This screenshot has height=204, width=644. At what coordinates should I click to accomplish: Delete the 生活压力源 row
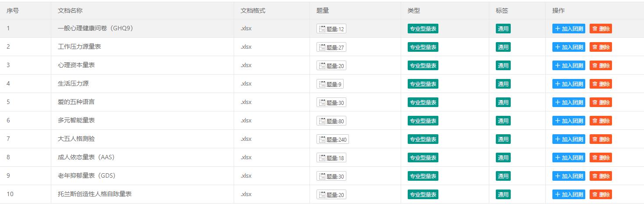(601, 84)
